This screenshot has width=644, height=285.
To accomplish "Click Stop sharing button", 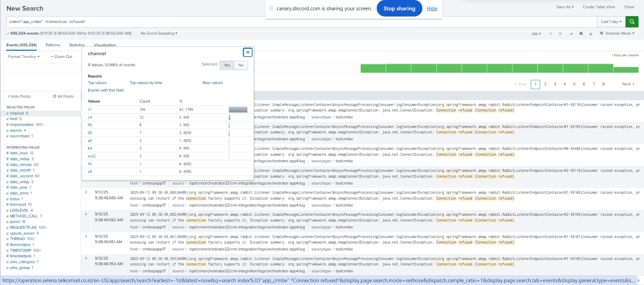I will coord(399,8).
